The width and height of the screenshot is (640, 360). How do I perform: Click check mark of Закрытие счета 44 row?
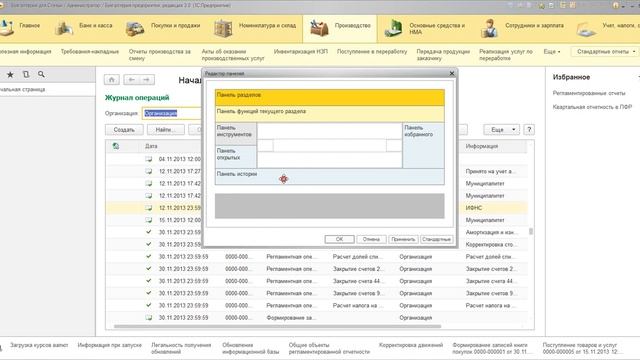[x=149, y=281]
